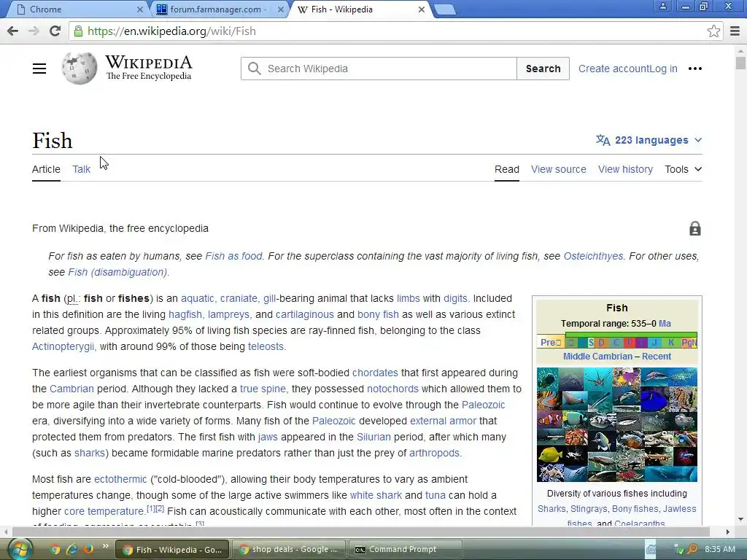The width and height of the screenshot is (747, 560).
Task: Open the hagfish link
Action: 185,315
